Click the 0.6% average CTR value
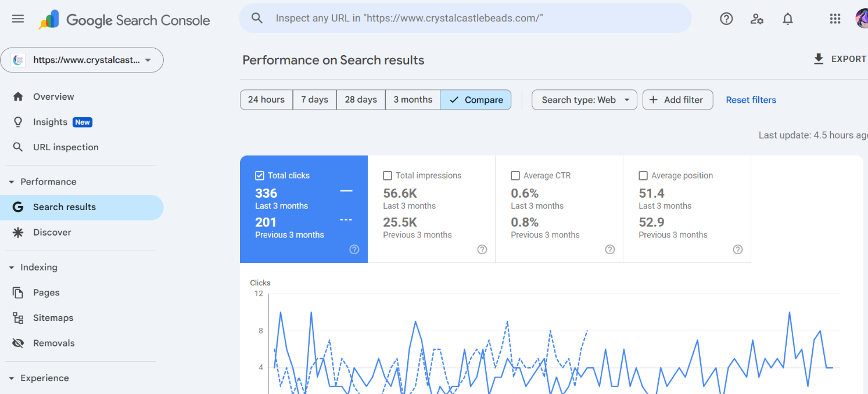868x394 pixels. (x=525, y=193)
